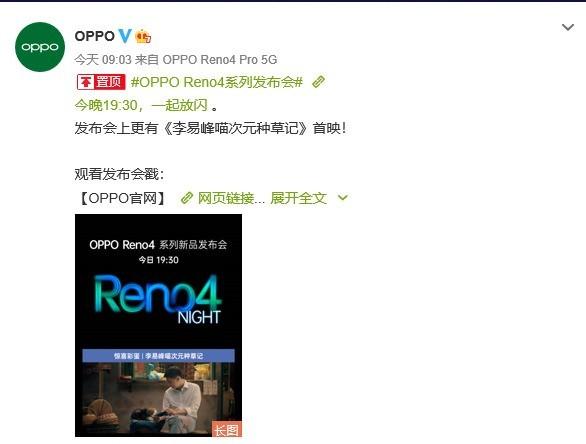Open the #OPPO Reno4系列发布会# hashtag

pyautogui.click(x=216, y=82)
